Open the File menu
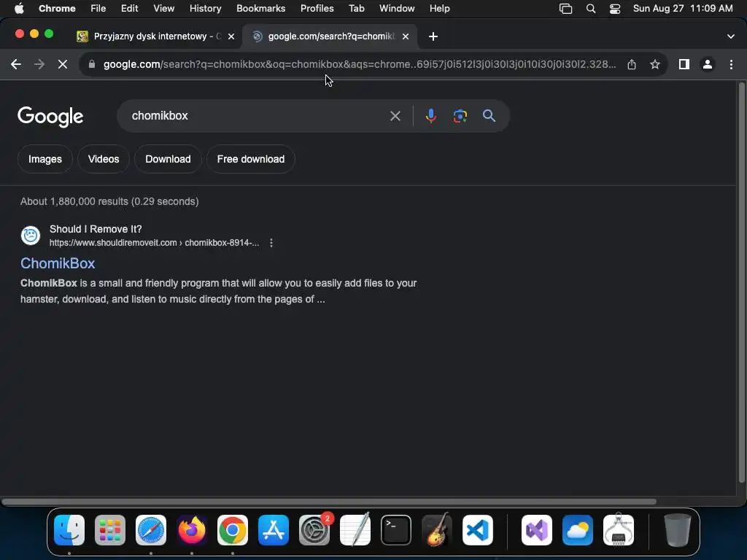Image resolution: width=747 pixels, height=560 pixels. pyautogui.click(x=98, y=9)
